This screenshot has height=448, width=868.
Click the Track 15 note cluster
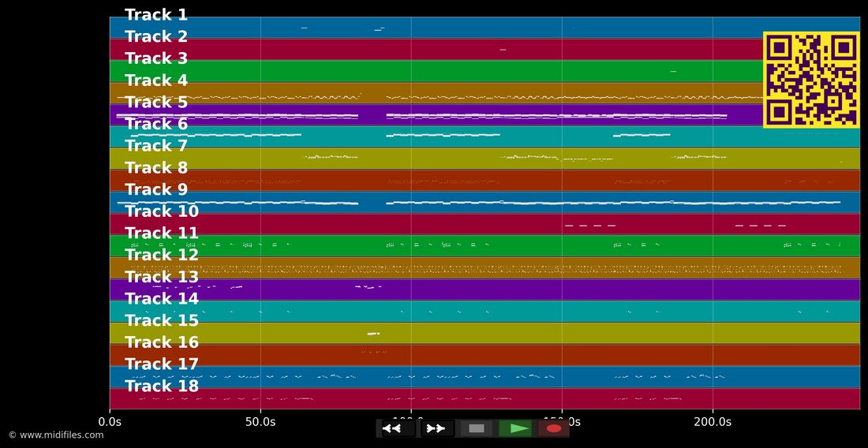pos(374,334)
